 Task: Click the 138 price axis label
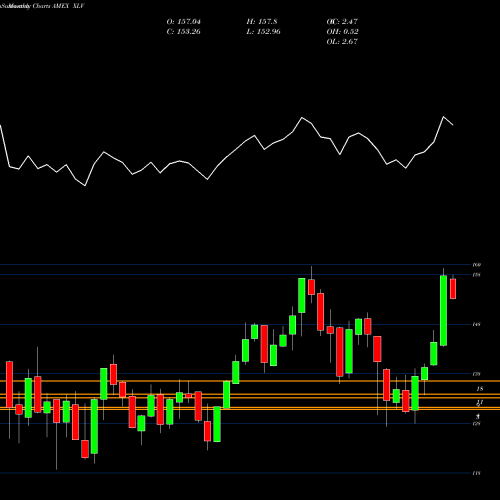(477, 374)
